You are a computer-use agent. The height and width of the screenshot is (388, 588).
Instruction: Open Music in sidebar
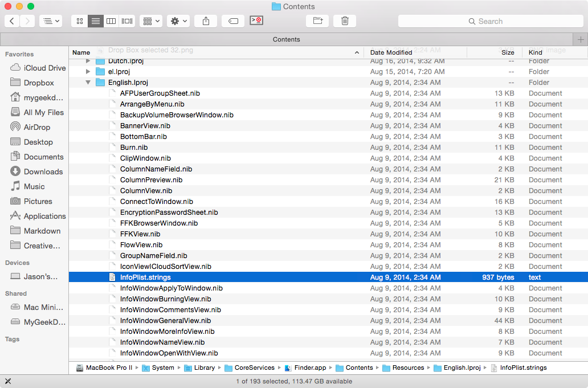click(27, 186)
